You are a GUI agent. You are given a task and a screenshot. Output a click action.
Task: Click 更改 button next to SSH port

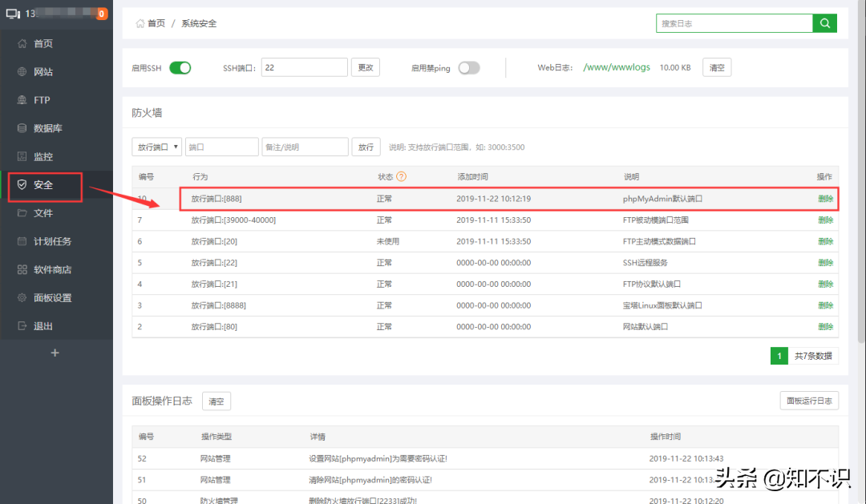coord(366,68)
